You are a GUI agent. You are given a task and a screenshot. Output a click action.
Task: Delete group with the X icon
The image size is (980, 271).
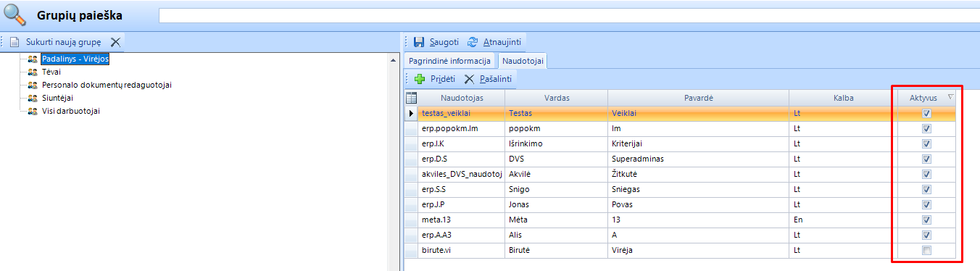tap(115, 42)
